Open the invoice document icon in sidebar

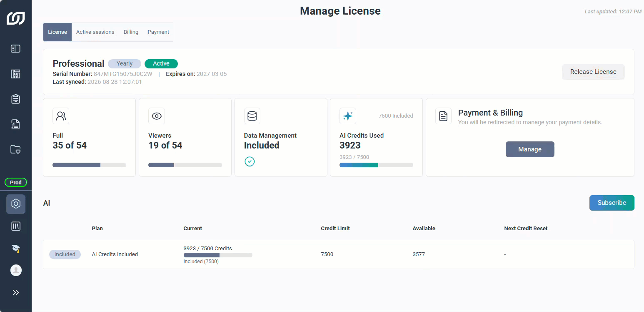point(16,124)
